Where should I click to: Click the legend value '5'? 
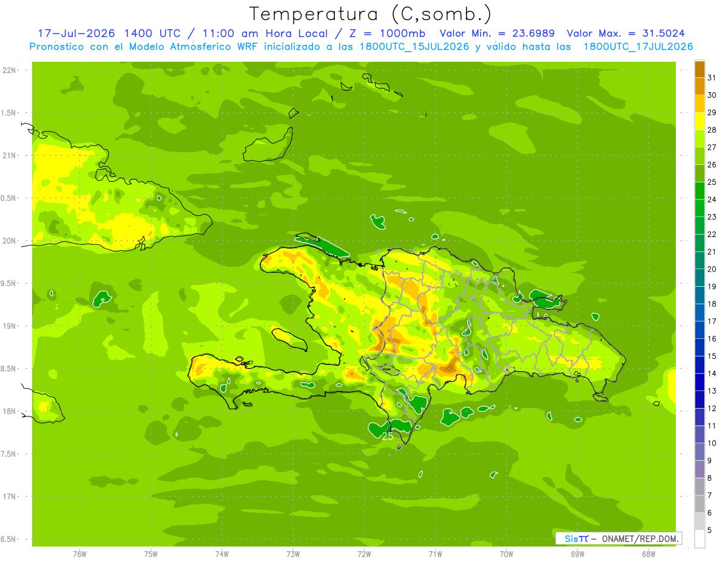pos(709,530)
